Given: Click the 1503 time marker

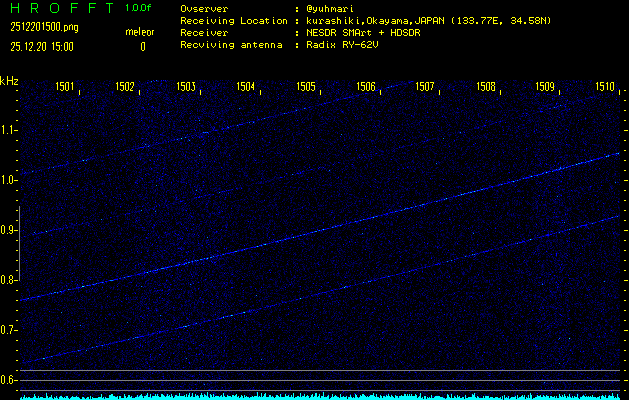Looking at the screenshot, I should 185,88.
